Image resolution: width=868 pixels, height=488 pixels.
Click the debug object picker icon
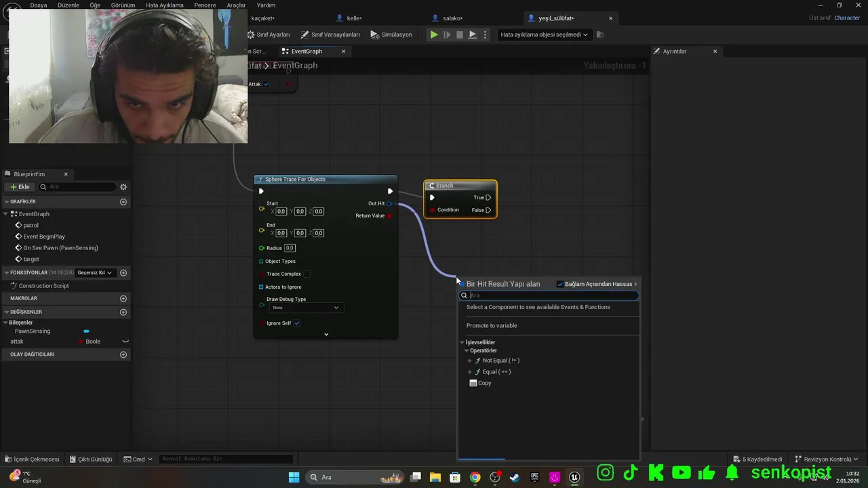coord(600,35)
